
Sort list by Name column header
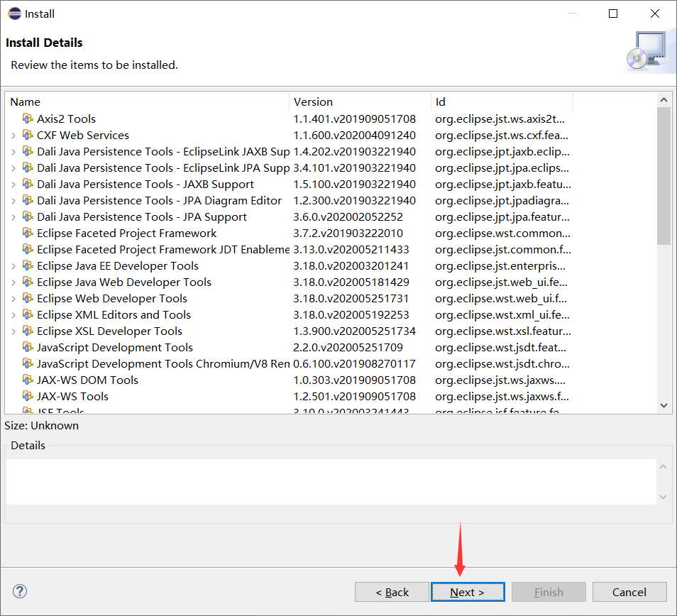point(147,102)
